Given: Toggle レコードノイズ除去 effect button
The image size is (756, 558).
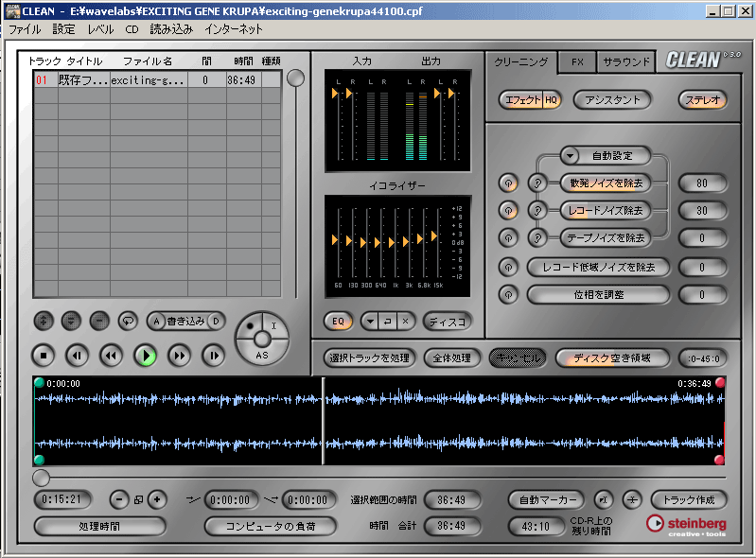Looking at the screenshot, I should coord(607,211).
